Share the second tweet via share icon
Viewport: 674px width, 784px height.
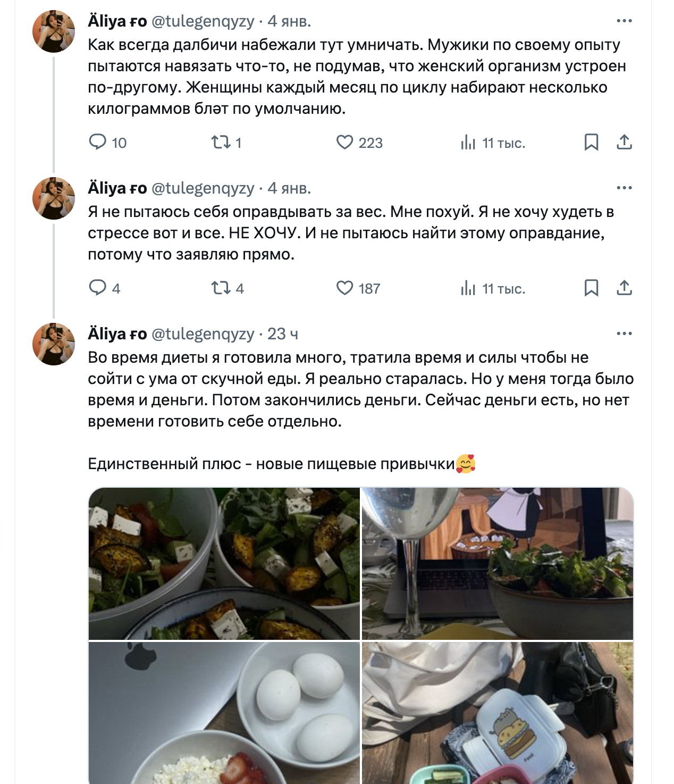[624, 288]
